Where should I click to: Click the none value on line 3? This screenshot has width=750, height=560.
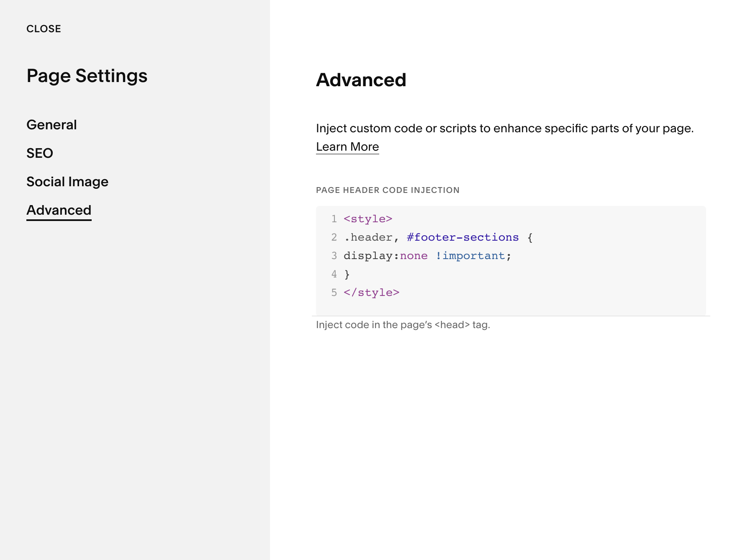[414, 255]
